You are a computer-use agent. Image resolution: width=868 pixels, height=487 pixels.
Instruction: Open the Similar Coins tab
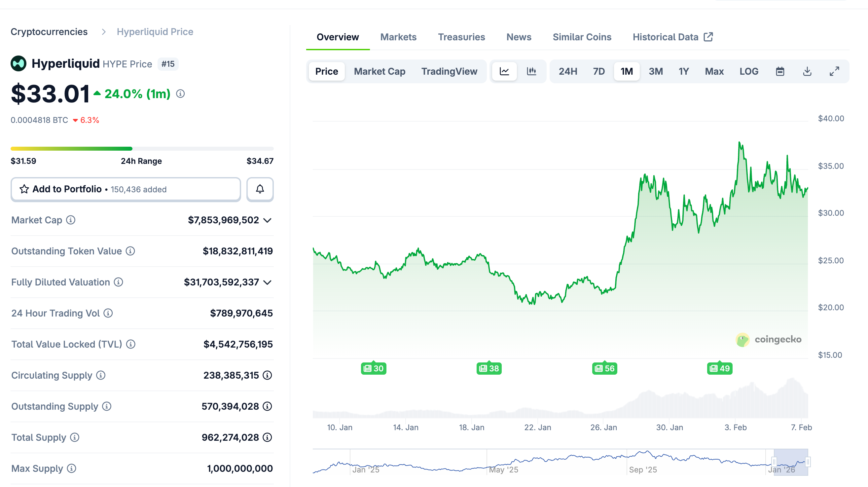tap(582, 37)
